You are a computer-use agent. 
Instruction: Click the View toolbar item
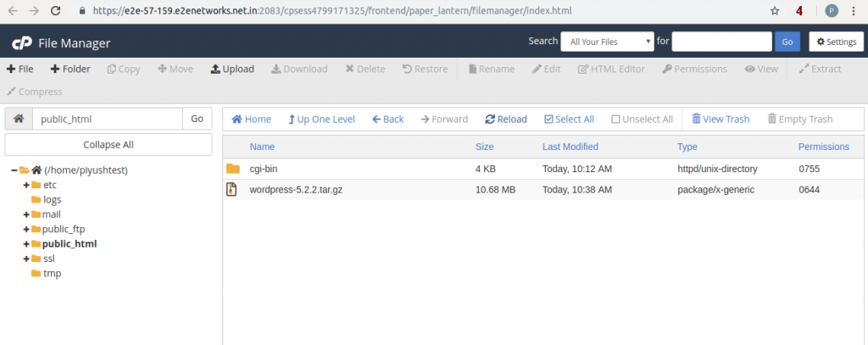(761, 70)
